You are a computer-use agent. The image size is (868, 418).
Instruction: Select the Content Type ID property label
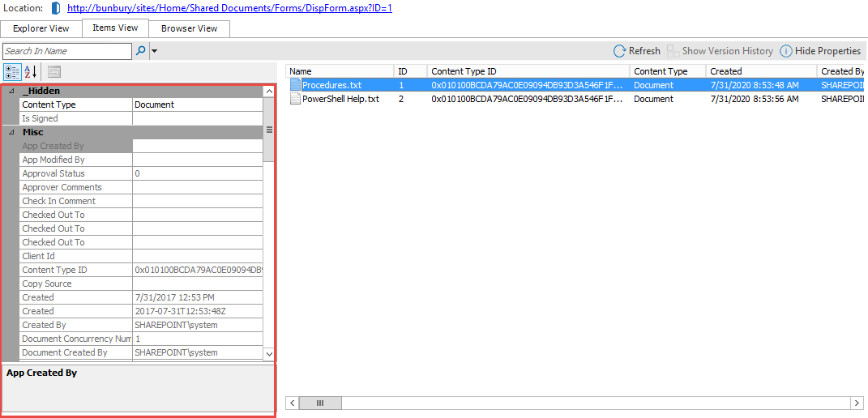click(x=54, y=271)
